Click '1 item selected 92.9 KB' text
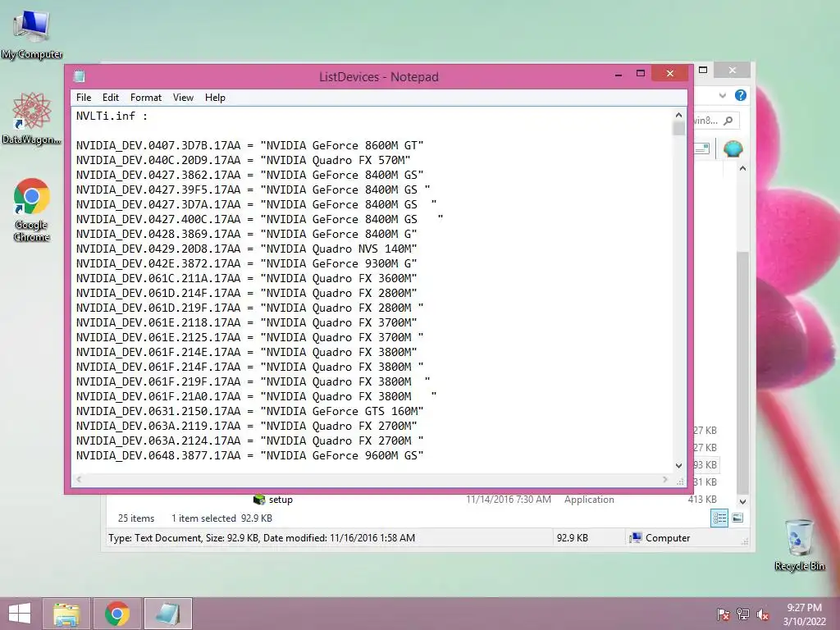Screen dimensions: 840x630 [221, 518]
